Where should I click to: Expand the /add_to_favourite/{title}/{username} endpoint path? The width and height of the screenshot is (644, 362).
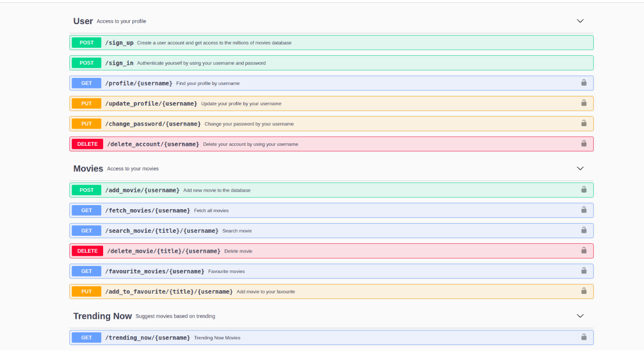coord(169,292)
